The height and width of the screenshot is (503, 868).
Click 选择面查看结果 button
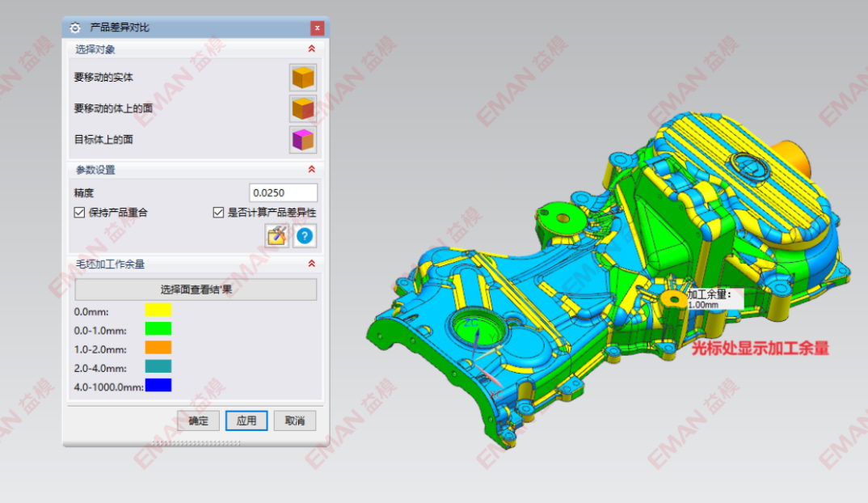(196, 290)
